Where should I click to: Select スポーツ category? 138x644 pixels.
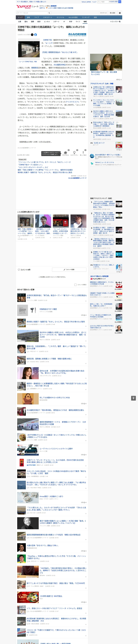pyautogui.click(x=56, y=21)
